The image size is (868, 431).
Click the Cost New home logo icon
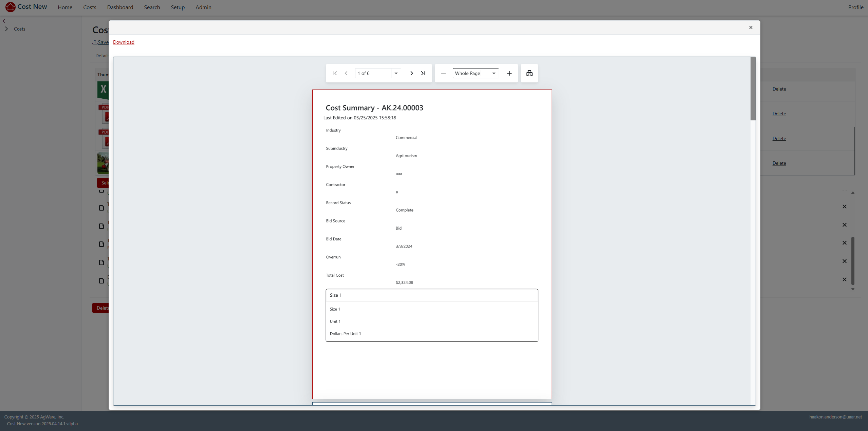coord(11,7)
